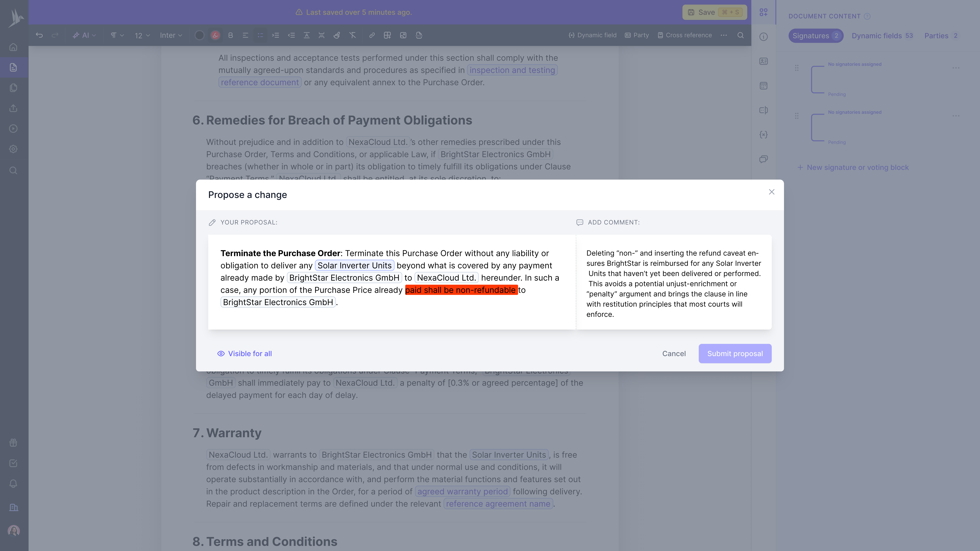Clear the text formatting
Image resolution: width=980 pixels, height=551 pixels.
(353, 35)
